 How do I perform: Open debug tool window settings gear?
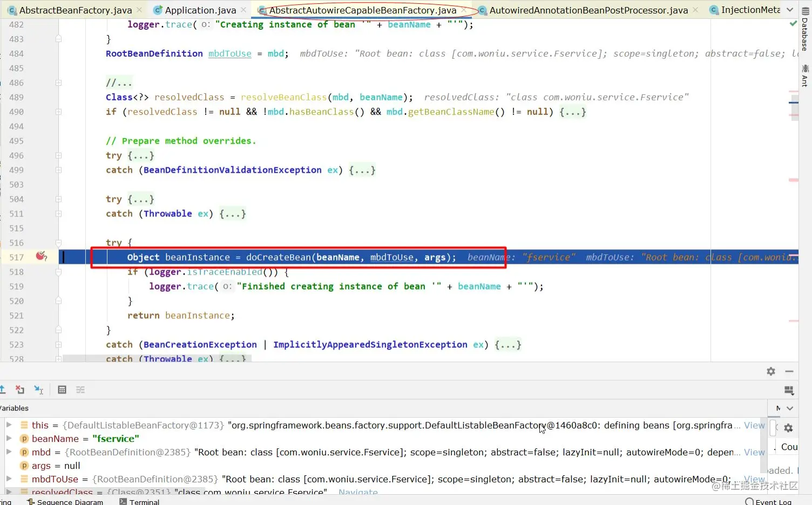coord(771,371)
